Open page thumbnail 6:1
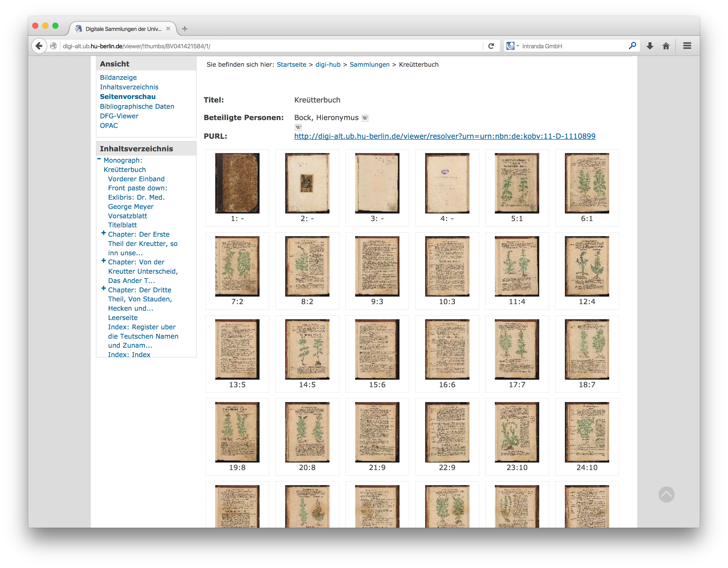 click(587, 183)
